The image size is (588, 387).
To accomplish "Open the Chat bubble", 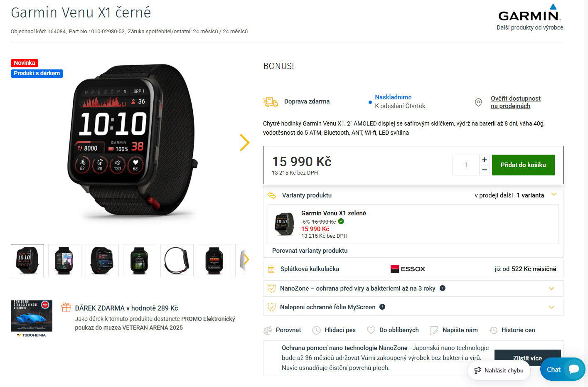I will coord(563,369).
